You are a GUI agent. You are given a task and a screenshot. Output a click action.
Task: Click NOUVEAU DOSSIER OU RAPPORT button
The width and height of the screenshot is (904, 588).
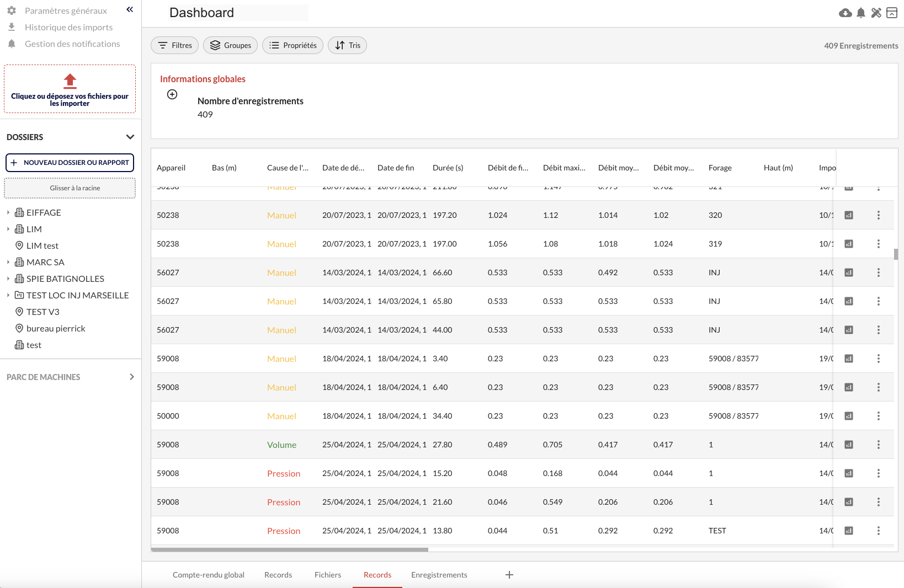[x=70, y=163]
